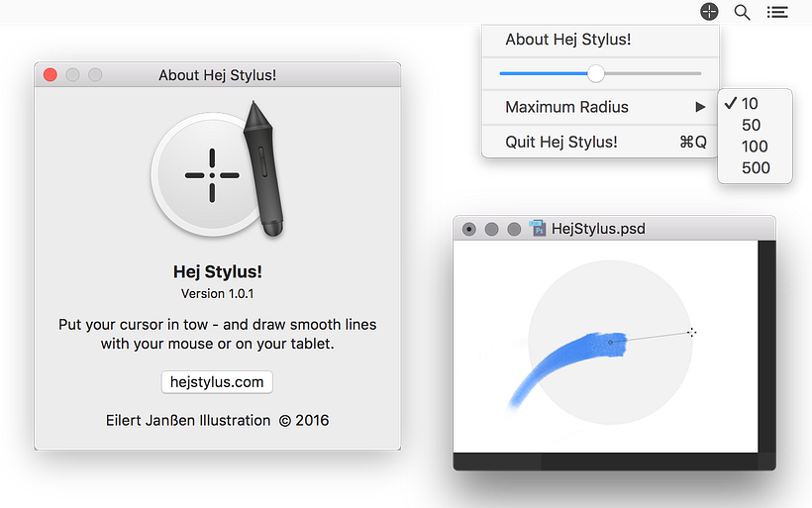The height and width of the screenshot is (508, 812).
Task: Select Quit Hej Stylus! menu item
Action: (600, 142)
